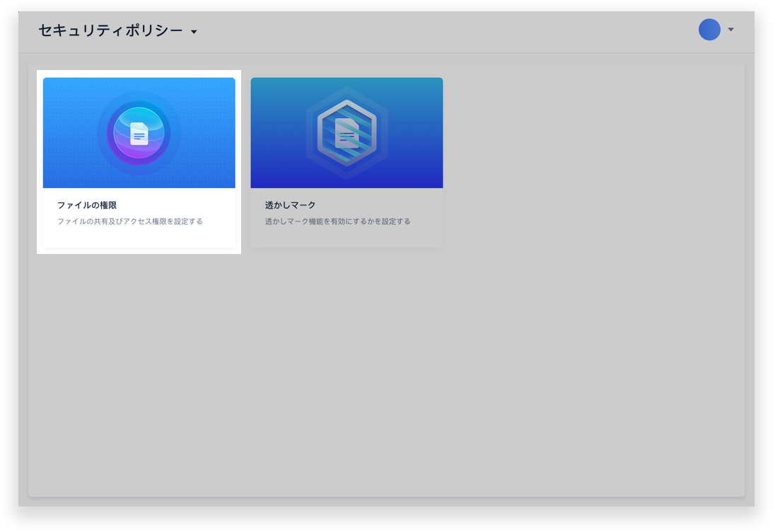Image resolution: width=773 pixels, height=532 pixels.
Task: Click the blue user avatar circle
Action: point(709,30)
